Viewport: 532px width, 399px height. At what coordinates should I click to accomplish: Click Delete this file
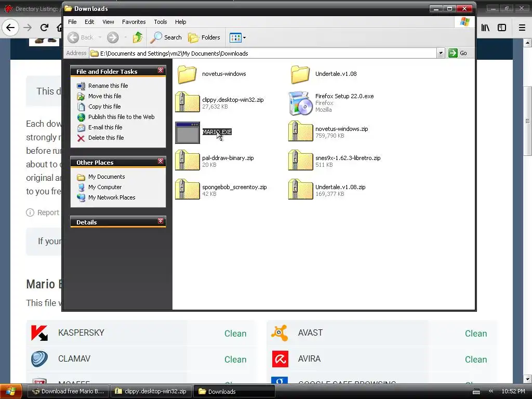[106, 138]
